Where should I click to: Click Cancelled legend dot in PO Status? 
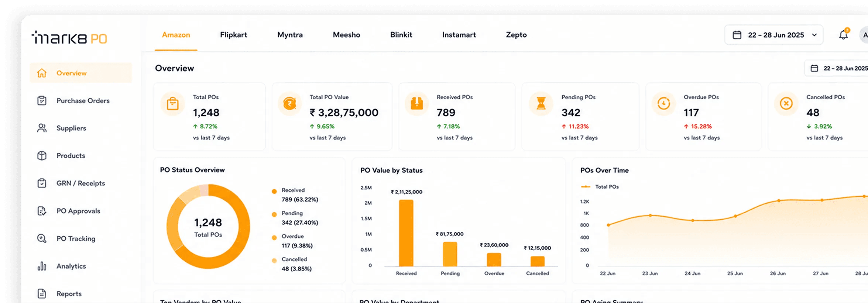click(274, 261)
